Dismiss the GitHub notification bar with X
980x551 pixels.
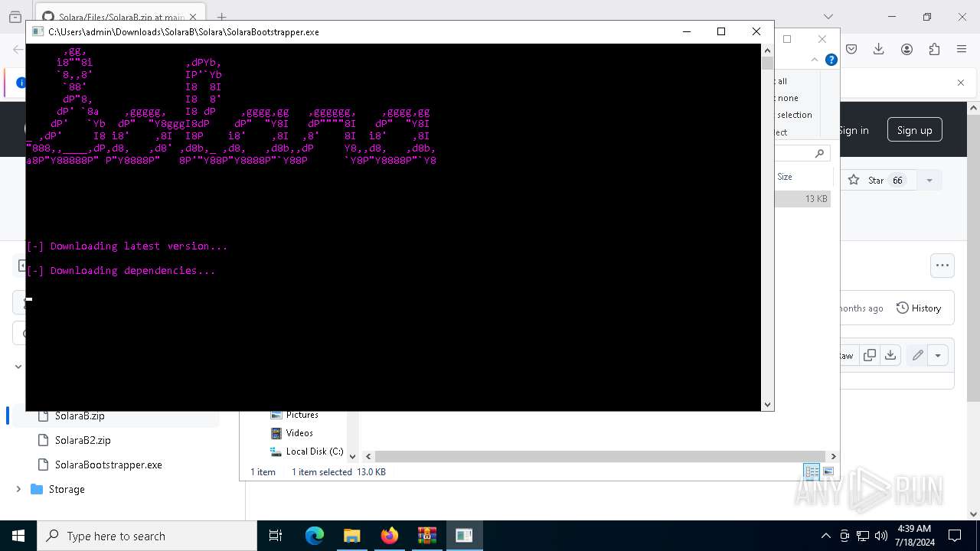tap(961, 83)
